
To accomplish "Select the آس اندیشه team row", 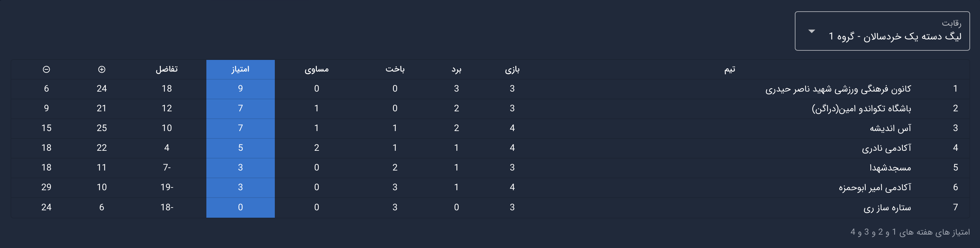I will point(890,128).
